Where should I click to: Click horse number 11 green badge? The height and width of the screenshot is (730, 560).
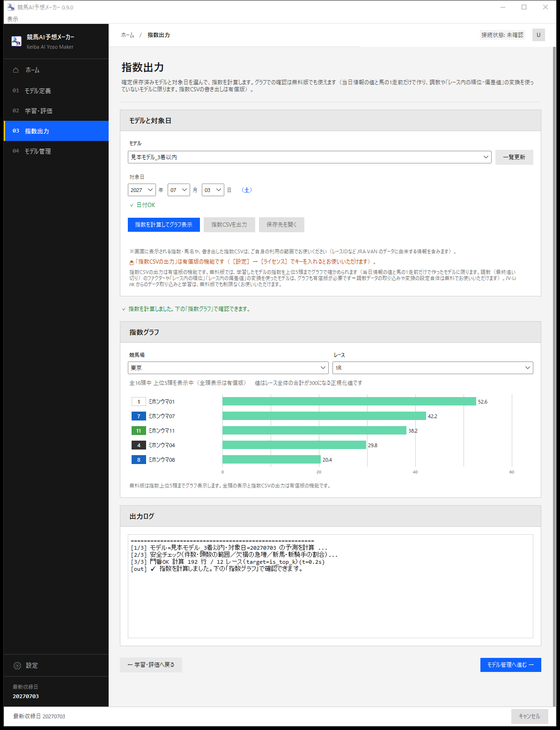click(x=139, y=430)
